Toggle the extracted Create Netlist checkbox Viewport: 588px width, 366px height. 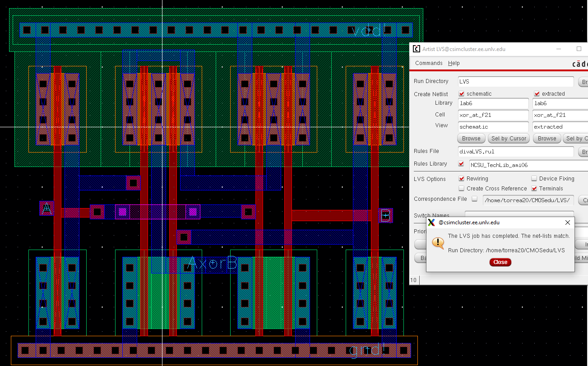pos(537,94)
